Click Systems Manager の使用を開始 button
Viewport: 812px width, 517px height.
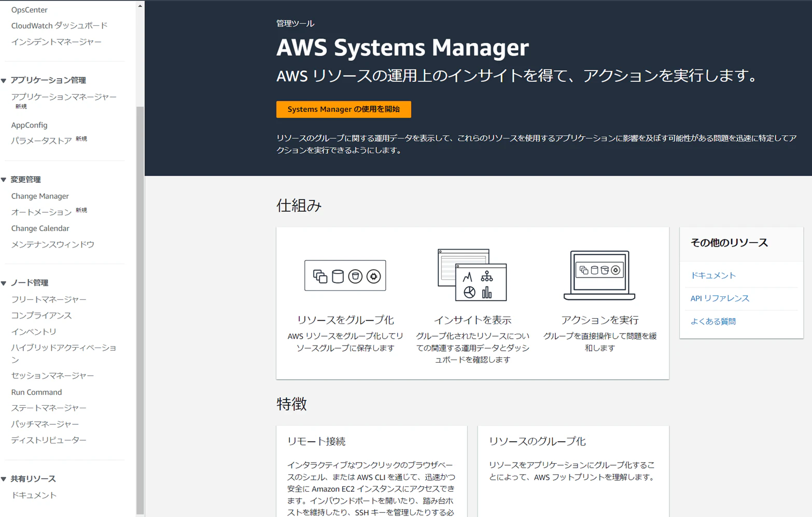click(343, 109)
